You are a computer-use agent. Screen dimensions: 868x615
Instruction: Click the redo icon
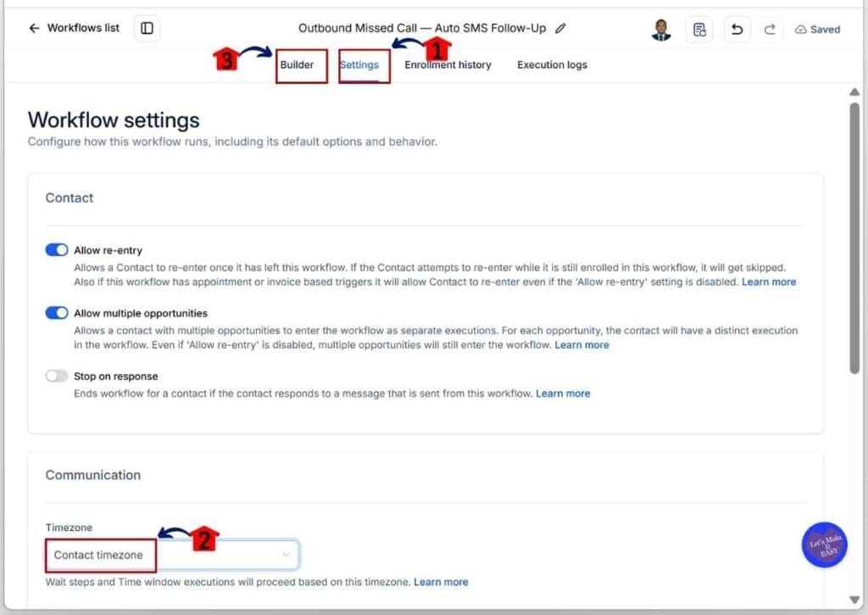click(x=770, y=30)
